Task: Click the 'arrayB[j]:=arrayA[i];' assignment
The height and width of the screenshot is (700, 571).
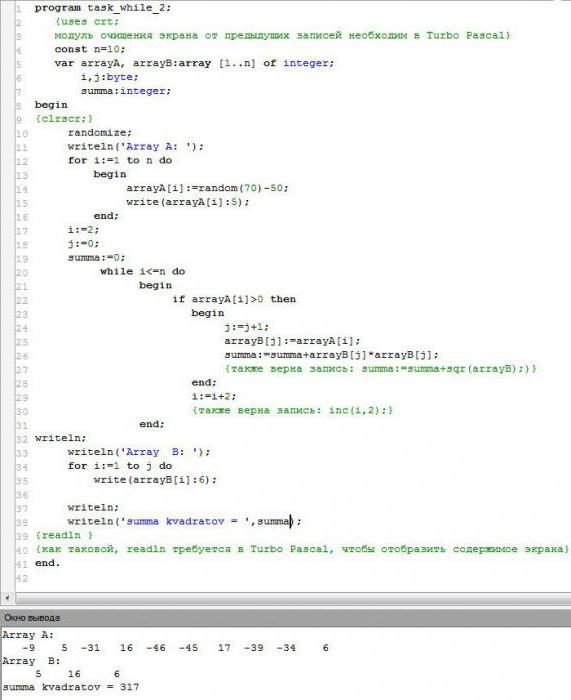Action: [x=292, y=341]
